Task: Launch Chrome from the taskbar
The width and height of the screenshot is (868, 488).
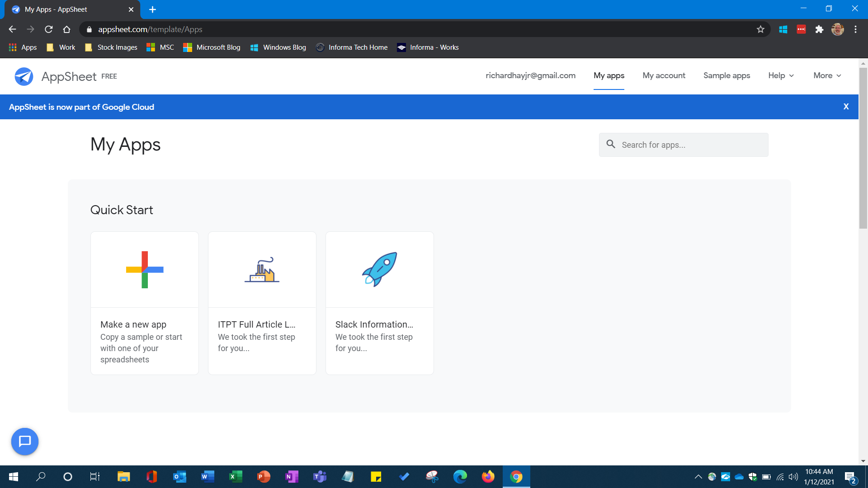Action: [516, 477]
